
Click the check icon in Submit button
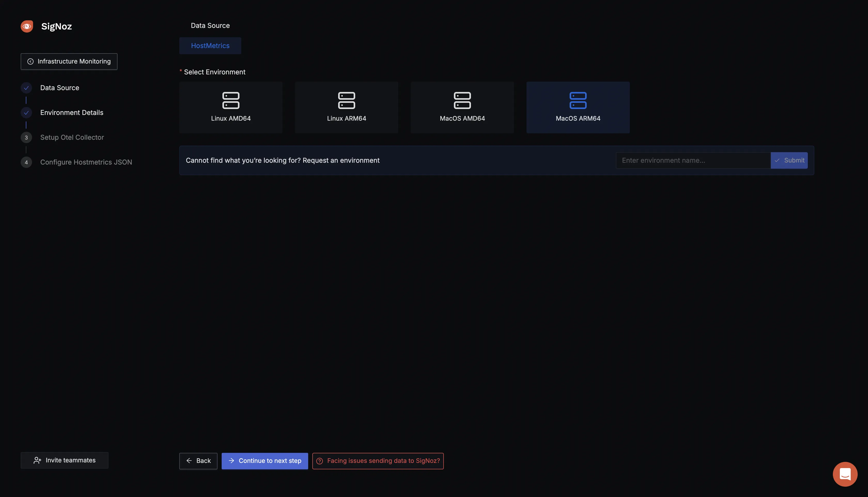(x=777, y=160)
